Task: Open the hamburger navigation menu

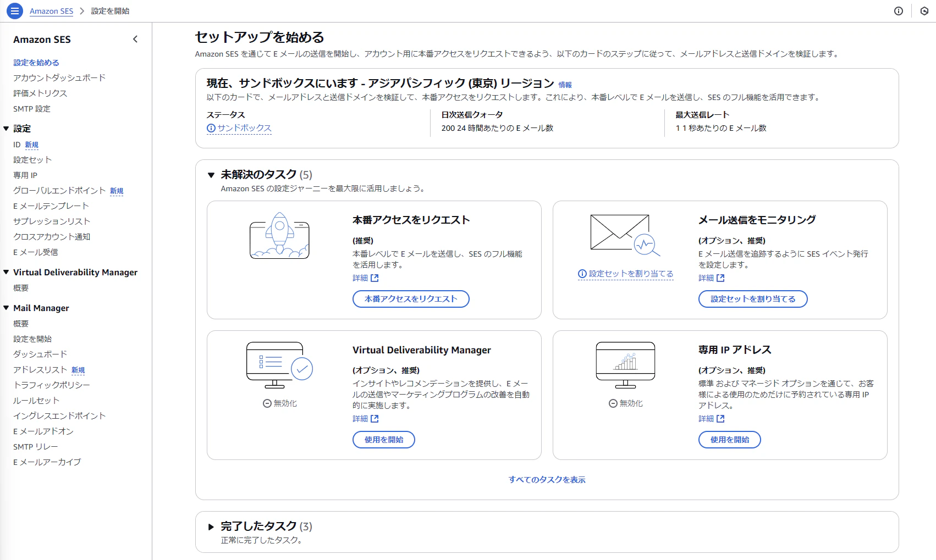Action: (x=15, y=10)
